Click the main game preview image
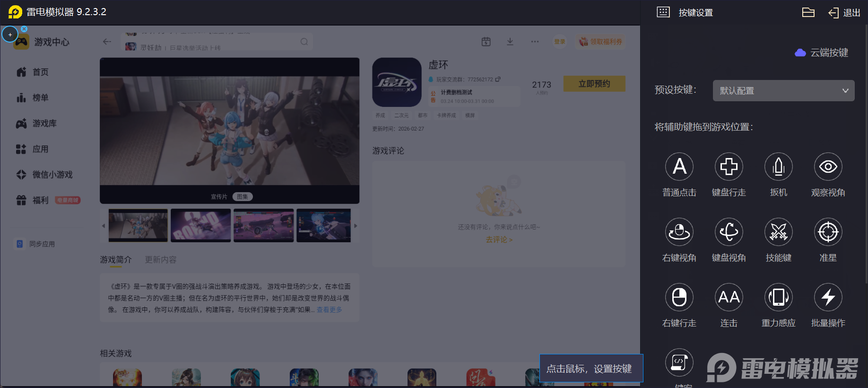 pyautogui.click(x=229, y=131)
